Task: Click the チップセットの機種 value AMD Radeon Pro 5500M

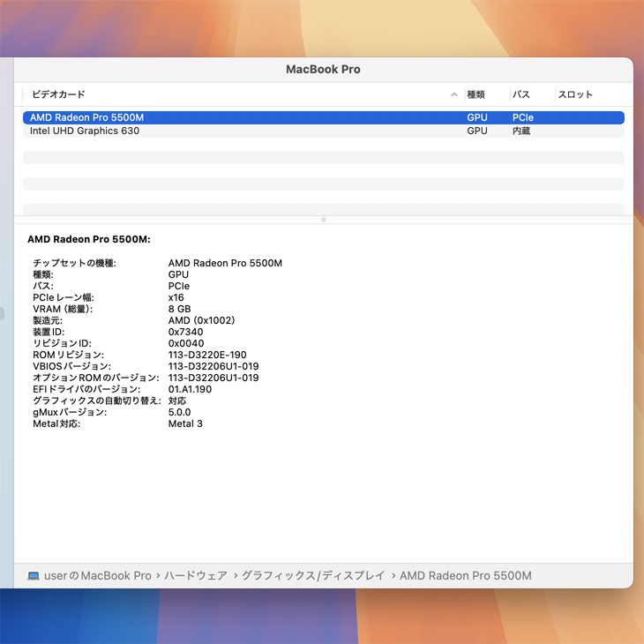Action: (225, 263)
